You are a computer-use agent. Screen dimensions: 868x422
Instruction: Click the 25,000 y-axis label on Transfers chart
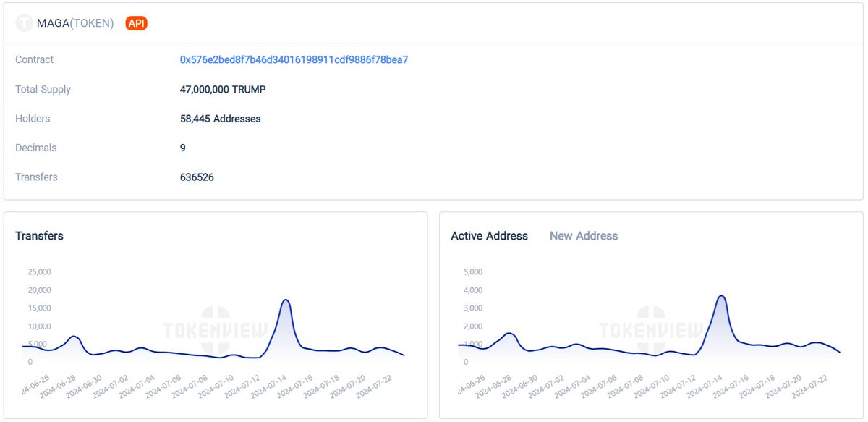coord(39,272)
